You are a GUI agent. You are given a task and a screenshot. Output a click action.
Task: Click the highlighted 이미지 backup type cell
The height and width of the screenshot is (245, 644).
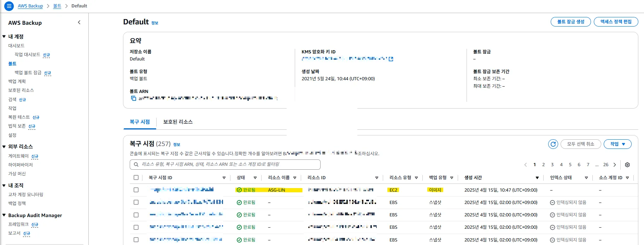(x=435, y=190)
